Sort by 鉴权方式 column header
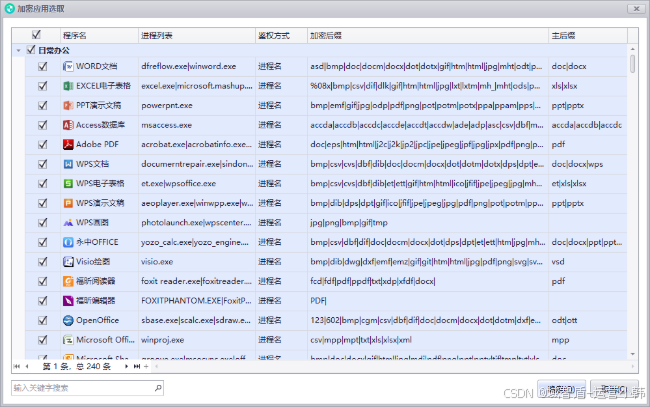 (x=281, y=35)
